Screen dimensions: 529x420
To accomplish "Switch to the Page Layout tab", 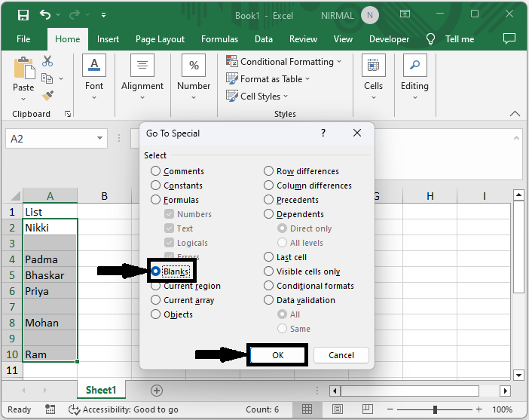I will (160, 39).
